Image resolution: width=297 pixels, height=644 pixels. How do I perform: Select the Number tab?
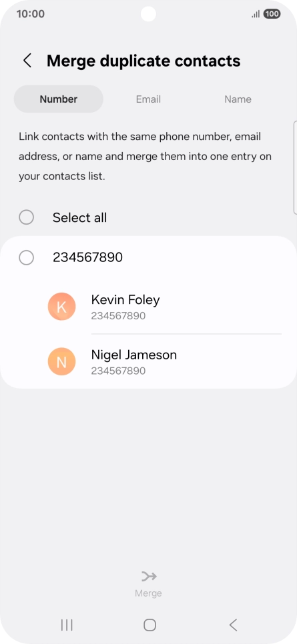click(59, 99)
